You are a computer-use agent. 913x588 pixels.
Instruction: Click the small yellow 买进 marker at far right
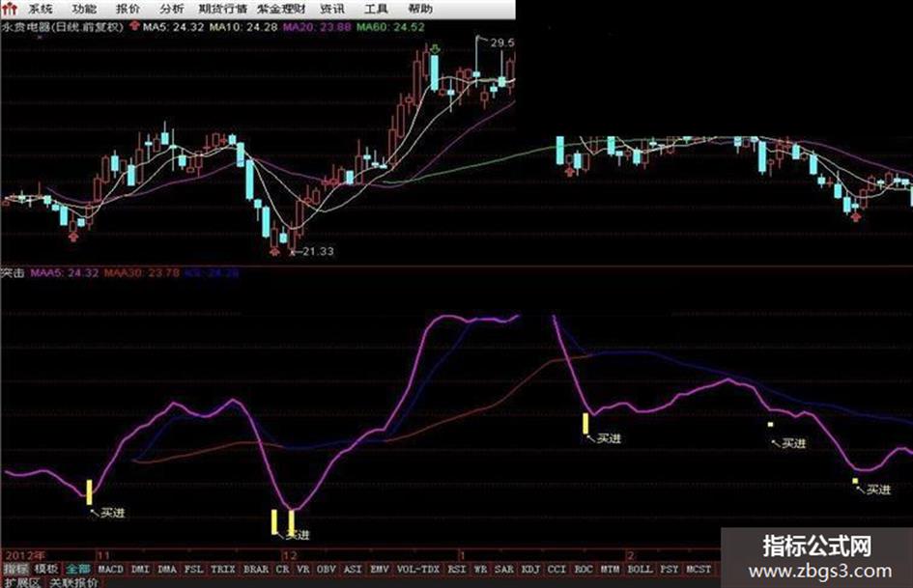(855, 481)
